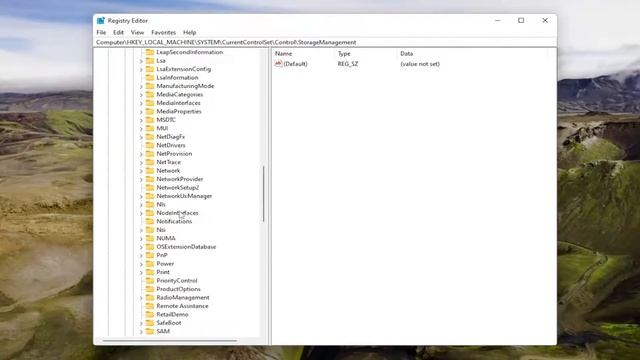The width and height of the screenshot is (640, 360).
Task: Click the registry path address bar
Action: click(325, 42)
